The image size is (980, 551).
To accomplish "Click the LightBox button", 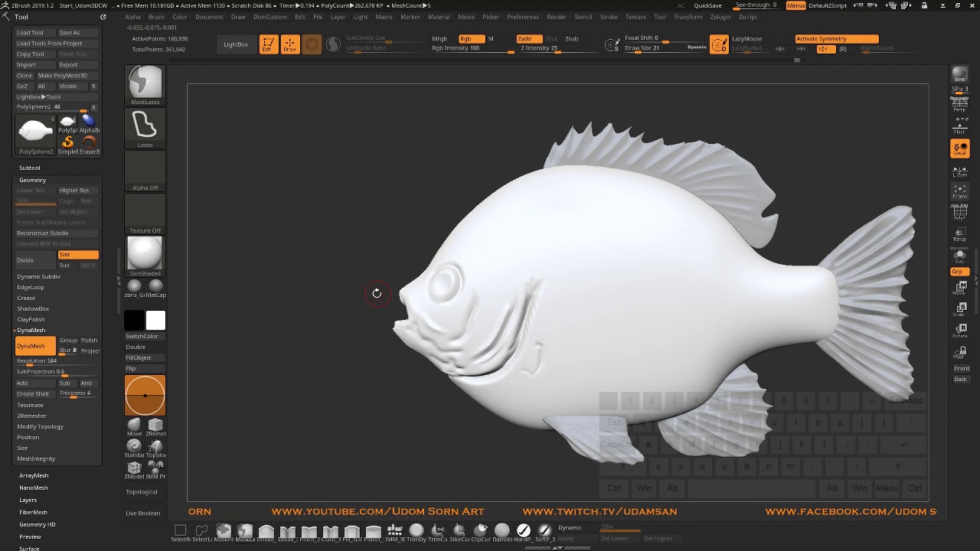I will coord(236,44).
